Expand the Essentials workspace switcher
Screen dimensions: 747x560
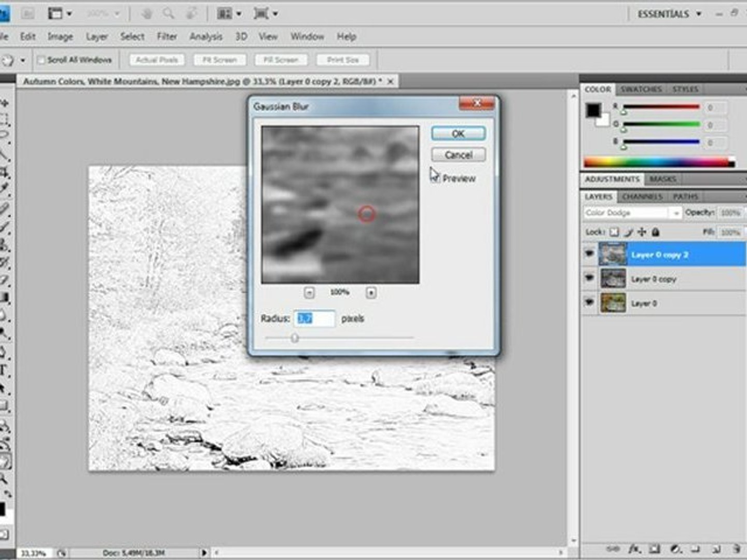coord(669,14)
